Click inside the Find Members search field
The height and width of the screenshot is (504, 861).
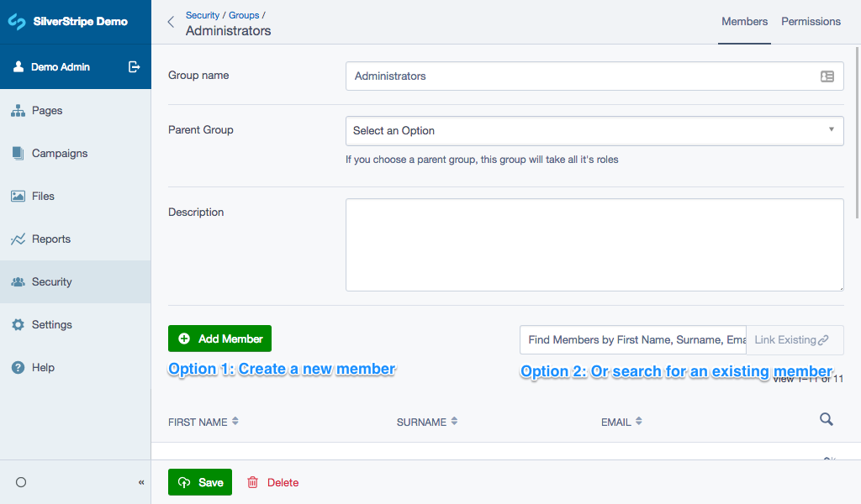pos(631,339)
